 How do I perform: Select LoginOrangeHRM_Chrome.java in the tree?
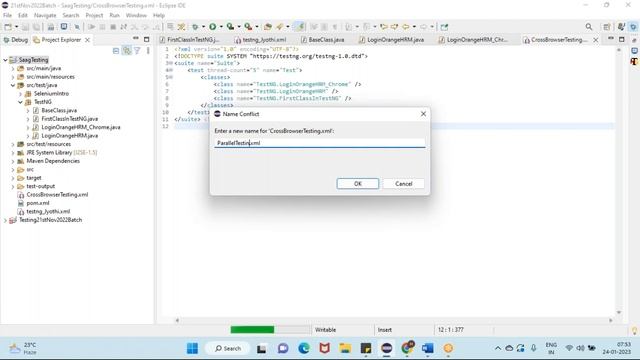click(x=80, y=127)
